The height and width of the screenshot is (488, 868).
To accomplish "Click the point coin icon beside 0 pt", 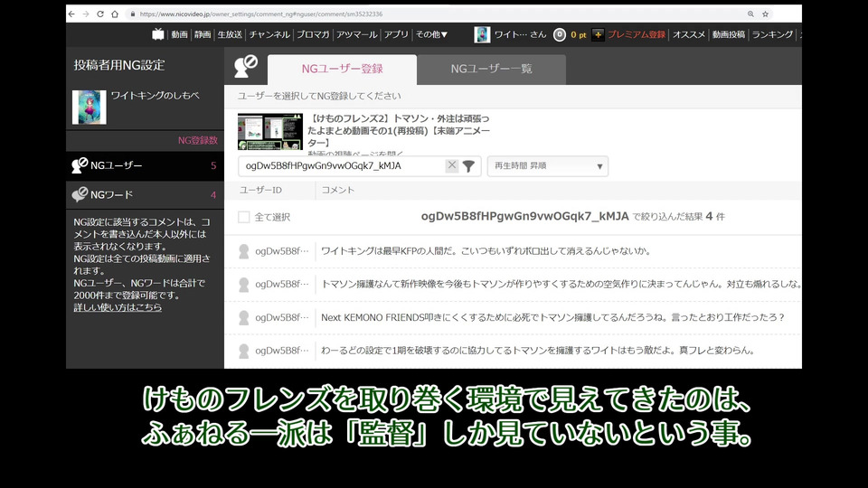I will point(560,35).
